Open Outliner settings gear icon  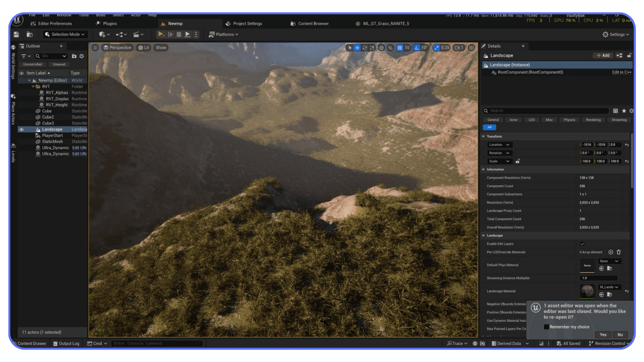pyautogui.click(x=82, y=56)
